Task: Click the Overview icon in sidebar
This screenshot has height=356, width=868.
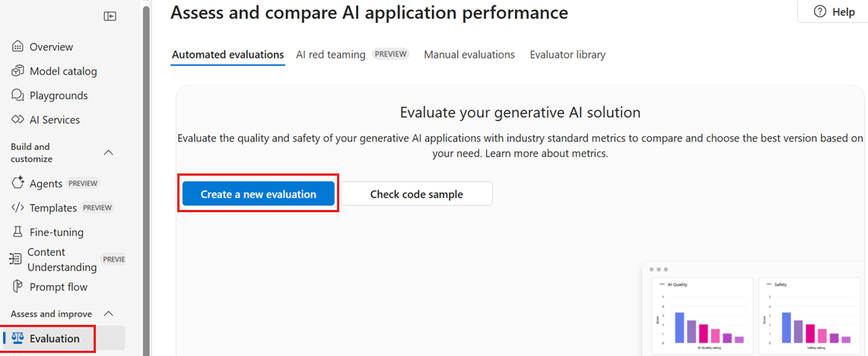Action: point(17,47)
